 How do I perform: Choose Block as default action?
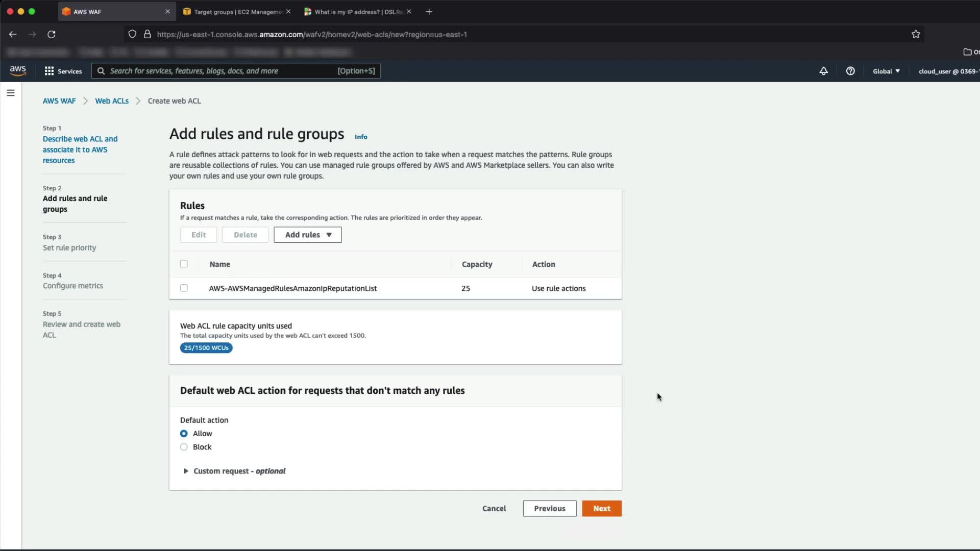(184, 447)
